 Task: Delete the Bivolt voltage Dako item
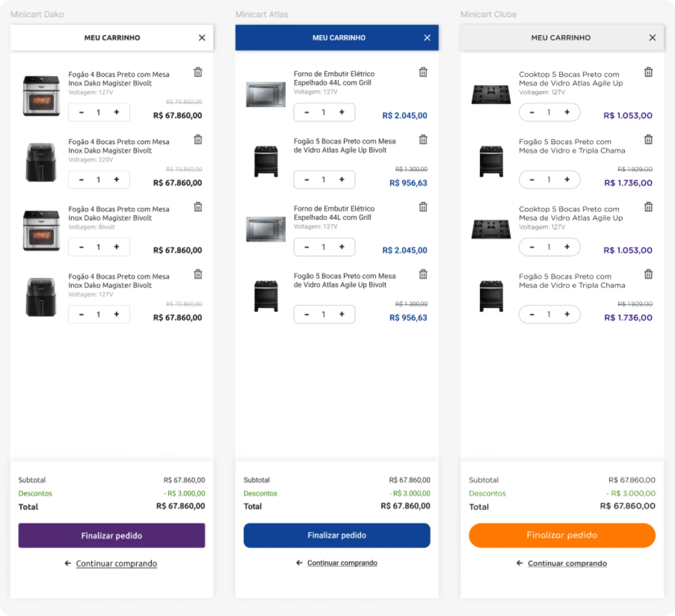click(198, 207)
